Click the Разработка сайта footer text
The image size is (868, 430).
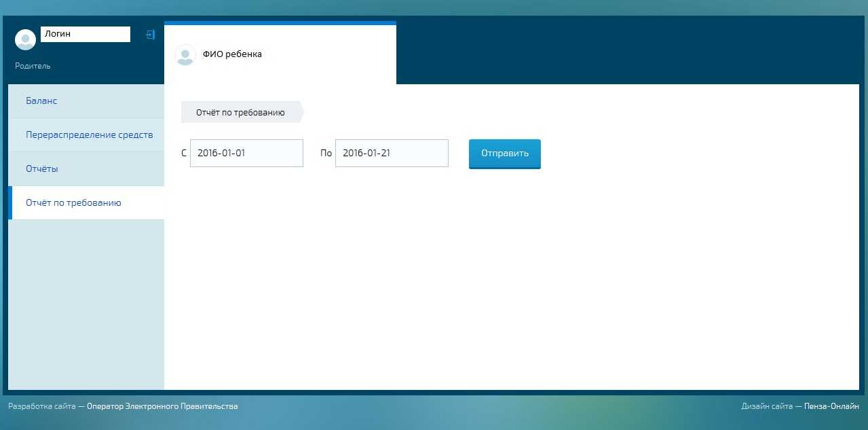point(41,406)
